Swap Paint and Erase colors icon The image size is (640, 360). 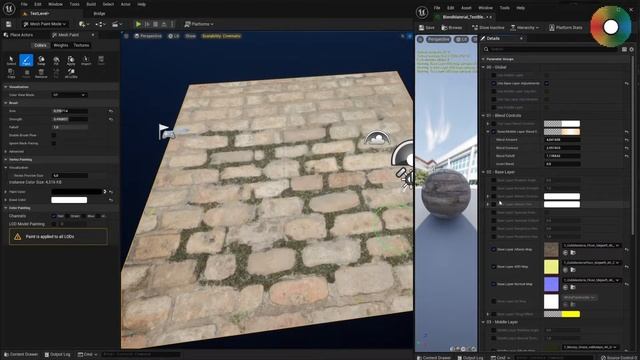point(105,191)
